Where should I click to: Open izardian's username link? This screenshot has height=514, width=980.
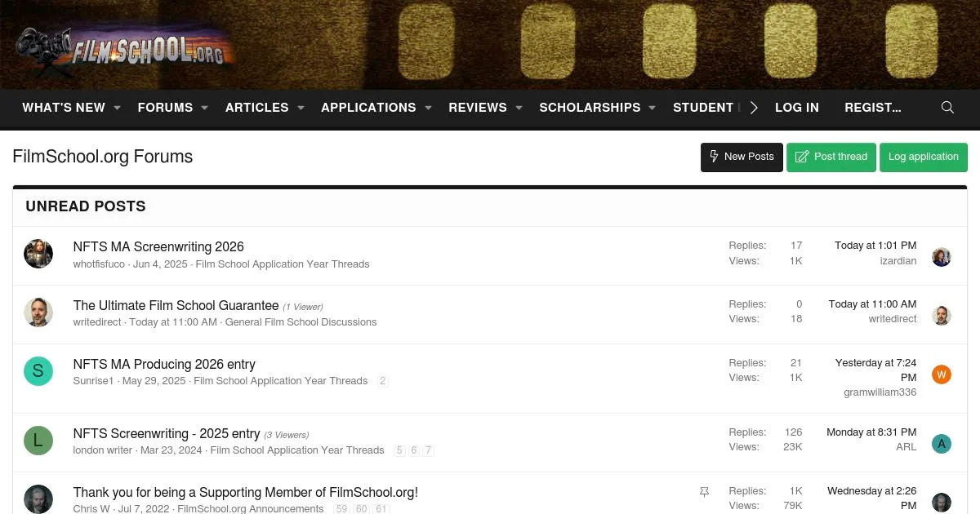898,261
